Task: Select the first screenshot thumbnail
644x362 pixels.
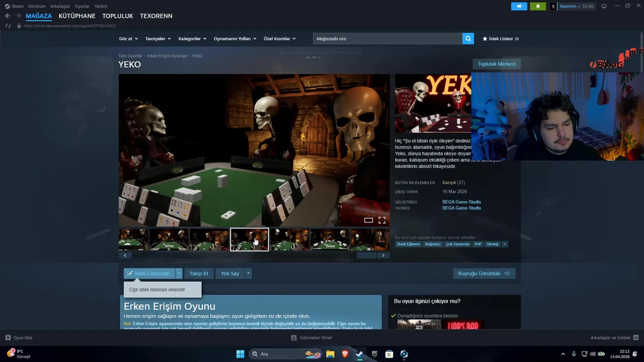Action: [133, 239]
